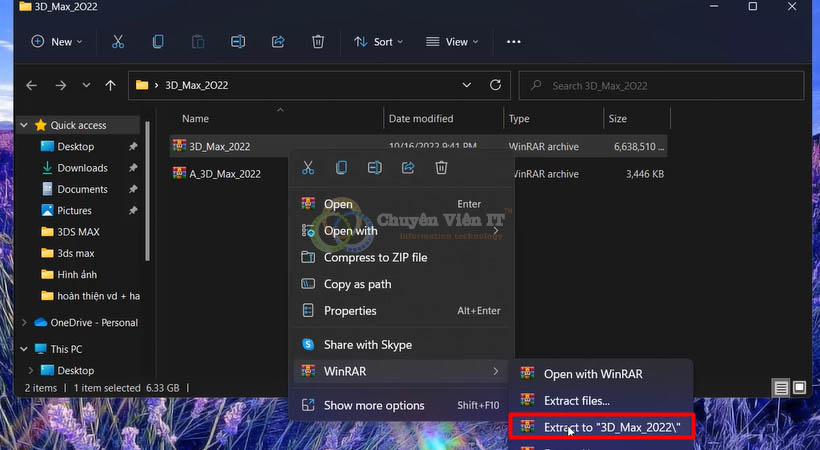The width and height of the screenshot is (820, 450).
Task: Click Show more options entry
Action: coord(374,405)
